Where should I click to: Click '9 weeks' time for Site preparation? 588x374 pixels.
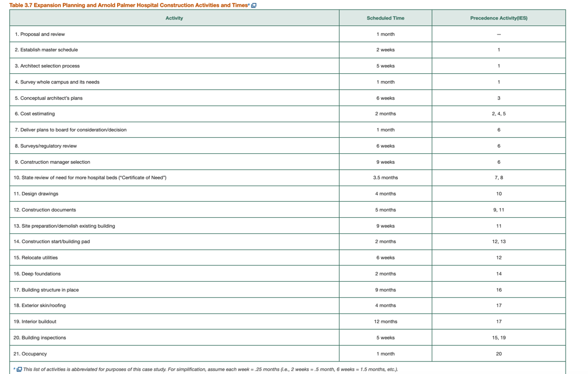pos(386,226)
